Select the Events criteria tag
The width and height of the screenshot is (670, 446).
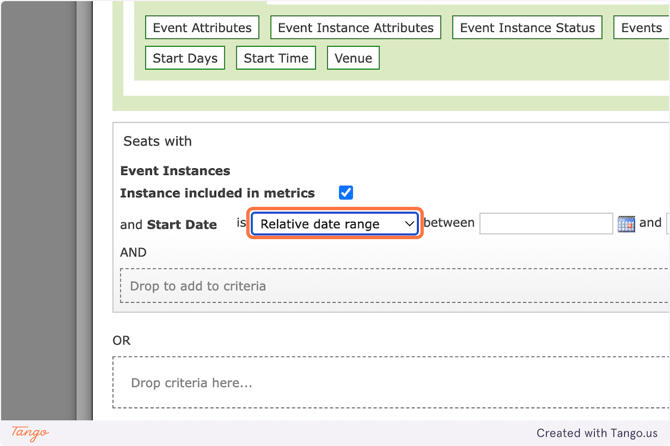tap(641, 28)
